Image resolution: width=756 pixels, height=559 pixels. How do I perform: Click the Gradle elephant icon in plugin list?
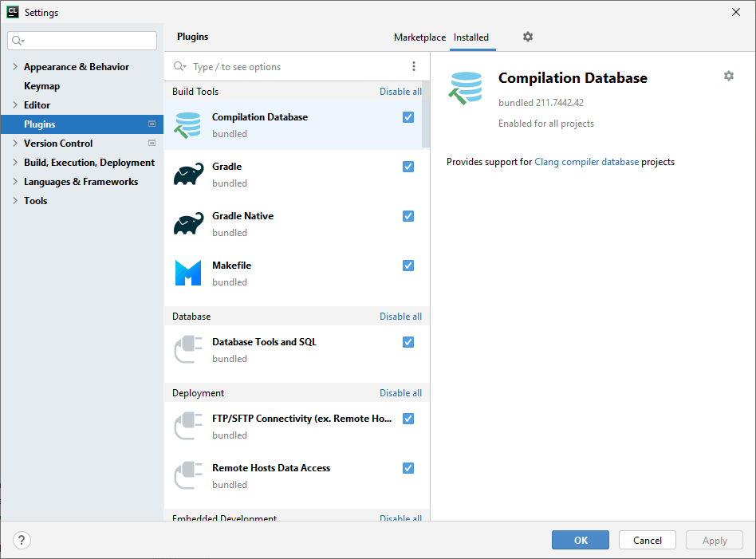[188, 175]
